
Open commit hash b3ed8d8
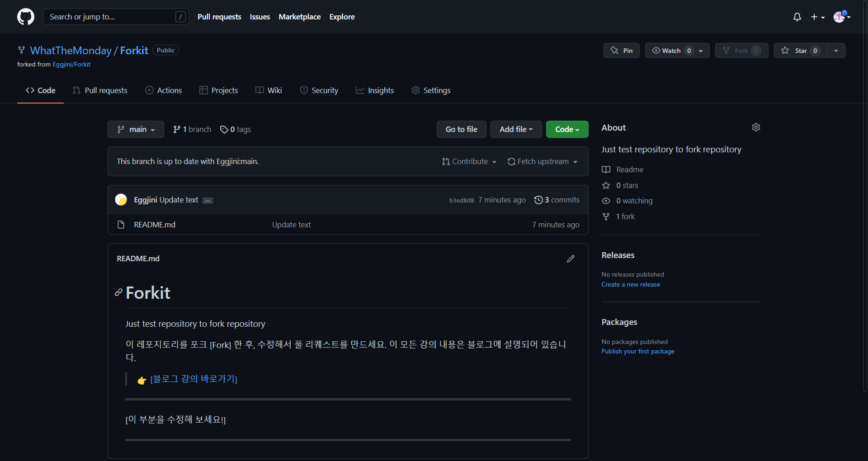pyautogui.click(x=462, y=200)
